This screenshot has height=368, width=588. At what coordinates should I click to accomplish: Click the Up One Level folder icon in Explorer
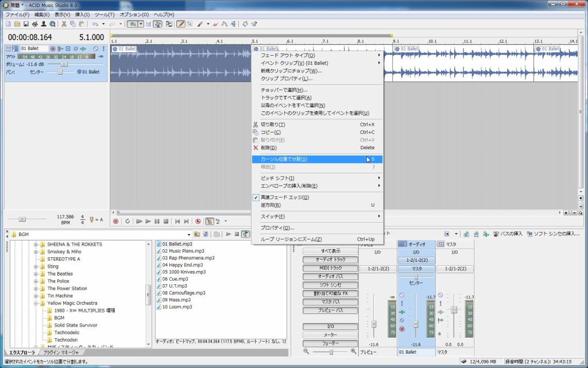[x=197, y=234]
